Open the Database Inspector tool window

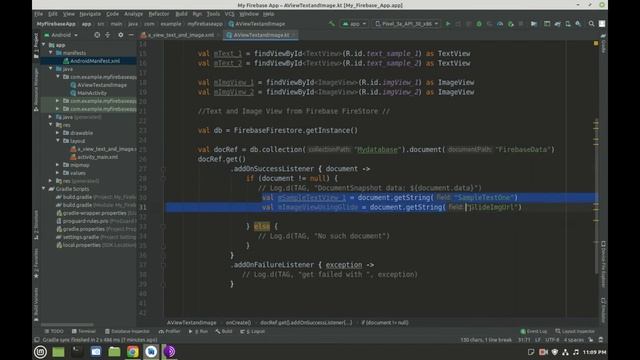(127, 331)
